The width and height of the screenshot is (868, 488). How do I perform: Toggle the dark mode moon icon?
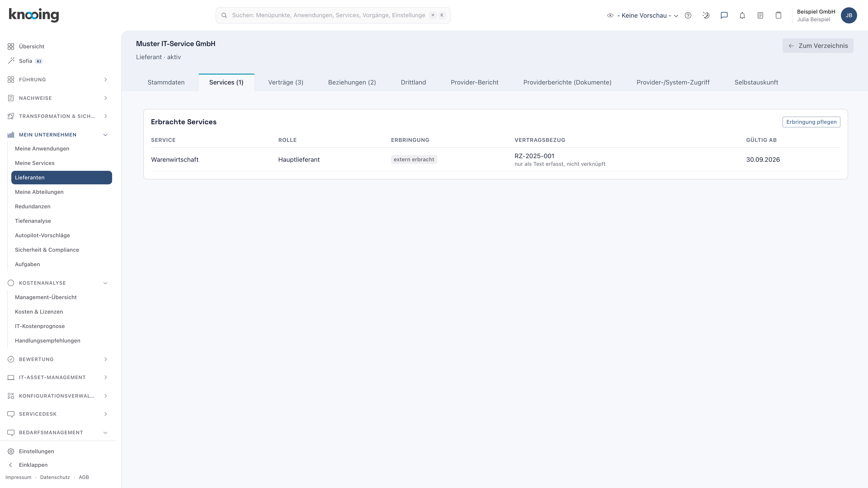[706, 16]
